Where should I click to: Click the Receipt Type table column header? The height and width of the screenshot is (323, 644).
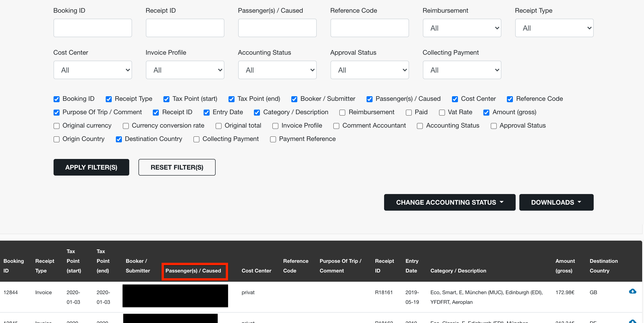(x=45, y=266)
